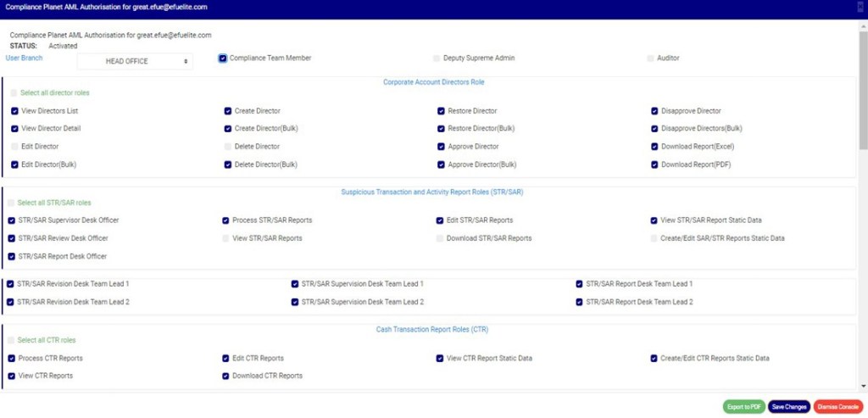This screenshot has width=868, height=418.
Task: Tick Select all STR/SAR roles
Action: 12,203
